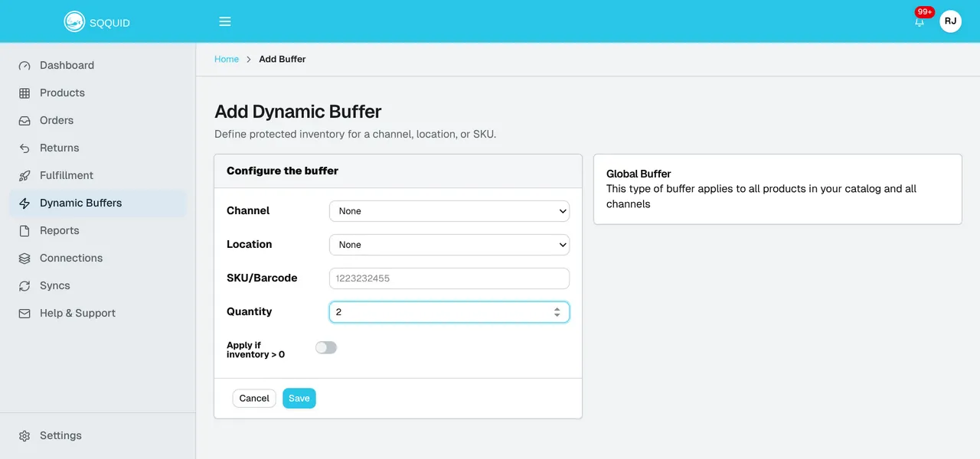Click the Cancel button
980x459 pixels.
tap(254, 399)
